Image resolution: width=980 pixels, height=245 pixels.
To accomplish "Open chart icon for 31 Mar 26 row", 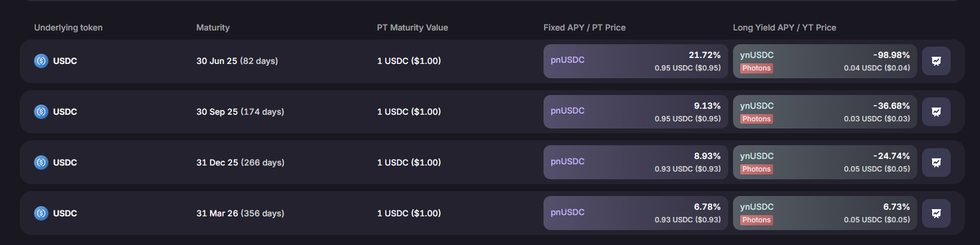I will (936, 213).
